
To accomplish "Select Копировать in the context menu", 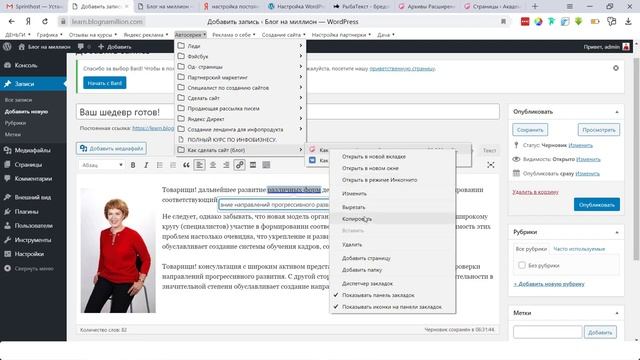I will [x=356, y=219].
